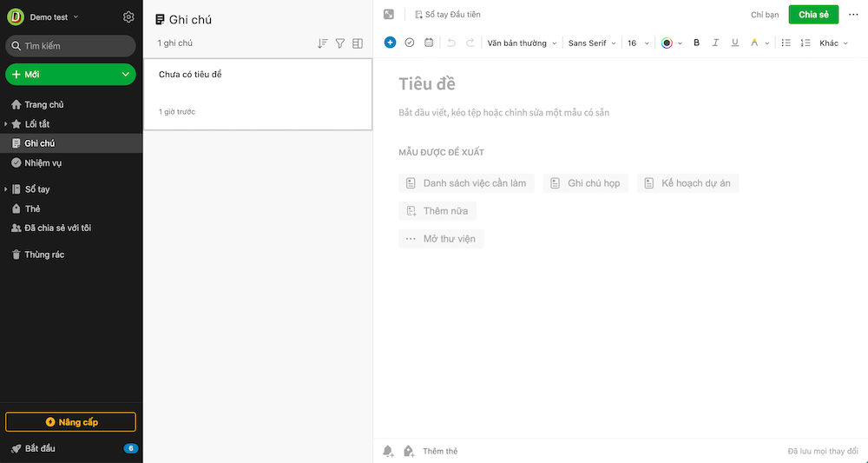Image resolution: width=868 pixels, height=463 pixels.
Task: Open settings gear in sidebar
Action: coord(128,17)
